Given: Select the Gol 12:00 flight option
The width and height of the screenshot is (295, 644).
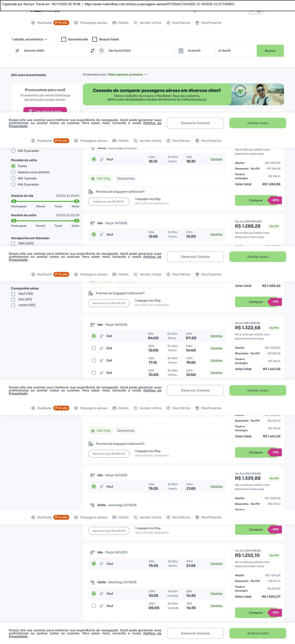Looking at the screenshot, I should pyautogui.click(x=94, y=348).
